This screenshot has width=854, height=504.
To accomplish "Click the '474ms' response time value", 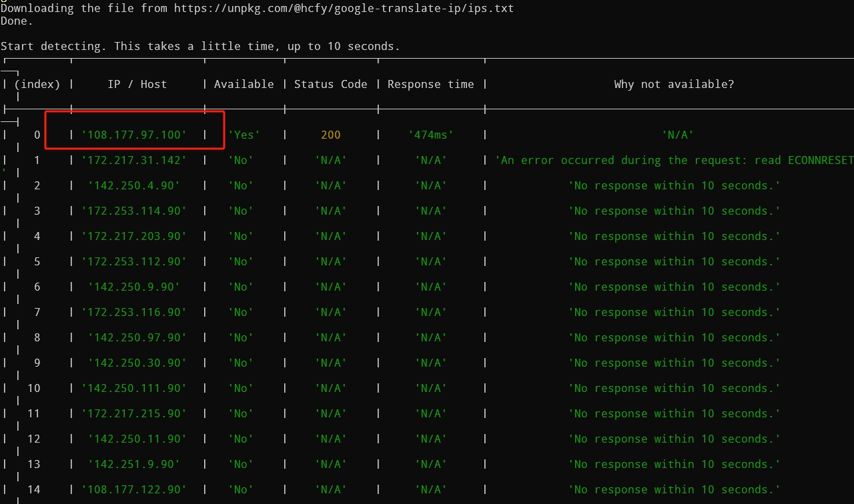I will pos(431,135).
